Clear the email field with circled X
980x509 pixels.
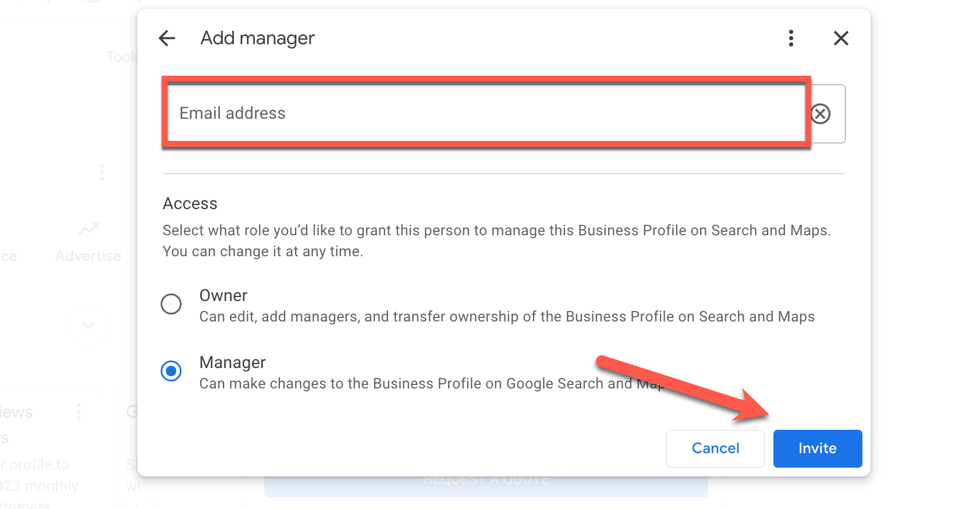821,114
